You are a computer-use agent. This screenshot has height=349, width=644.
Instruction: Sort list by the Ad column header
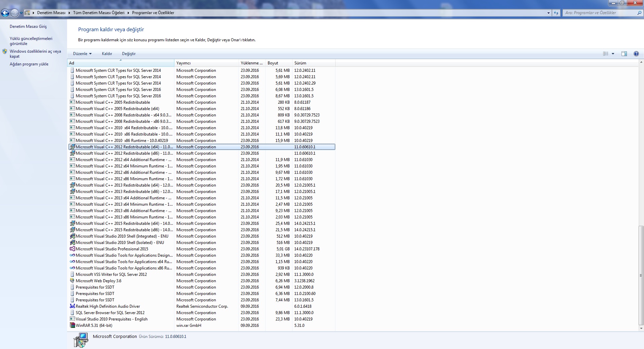point(121,63)
